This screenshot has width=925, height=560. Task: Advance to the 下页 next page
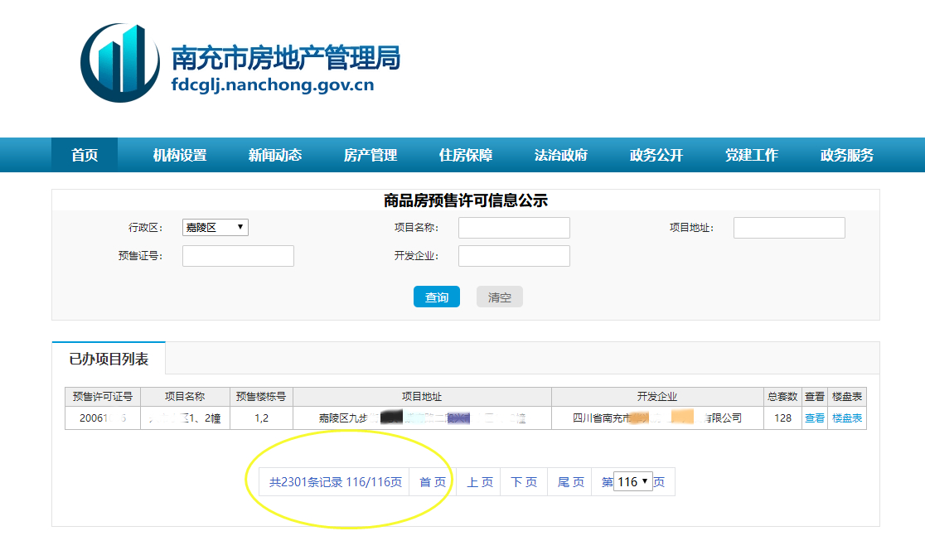click(523, 480)
